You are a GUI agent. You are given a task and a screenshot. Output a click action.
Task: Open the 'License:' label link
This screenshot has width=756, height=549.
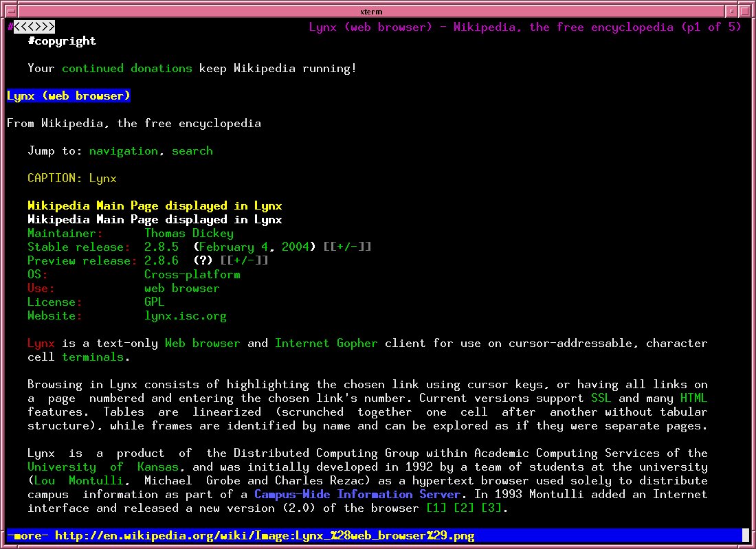click(x=54, y=302)
